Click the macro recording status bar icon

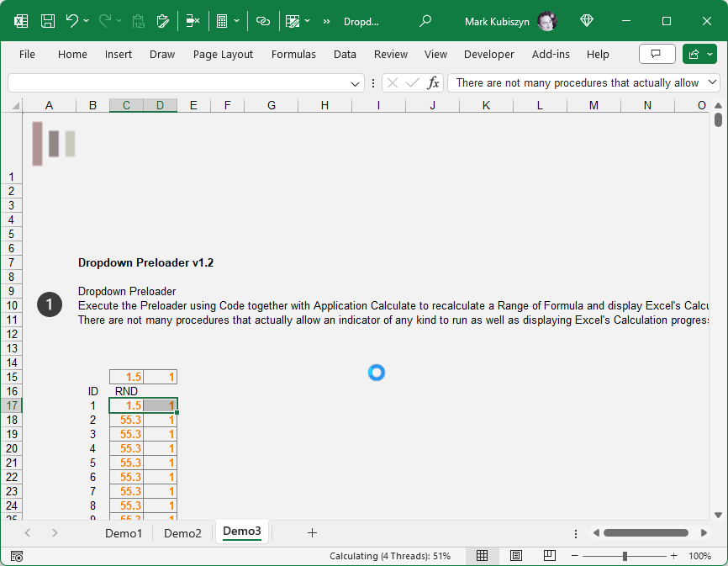click(17, 556)
